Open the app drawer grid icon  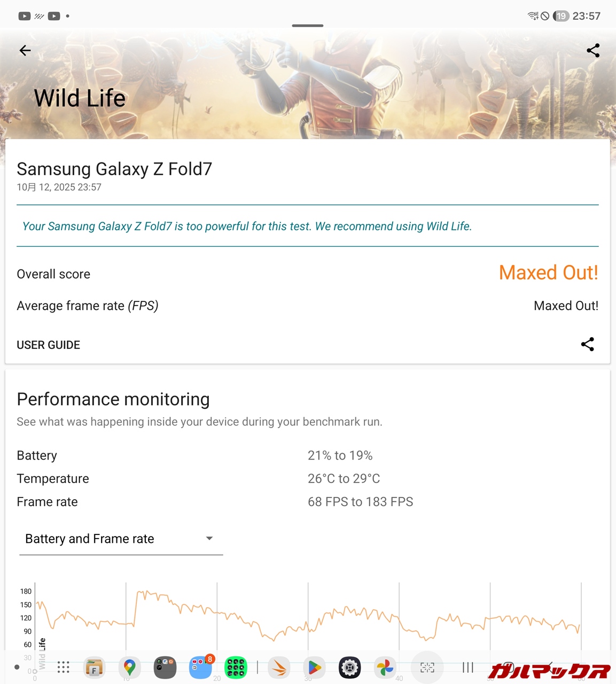point(64,667)
